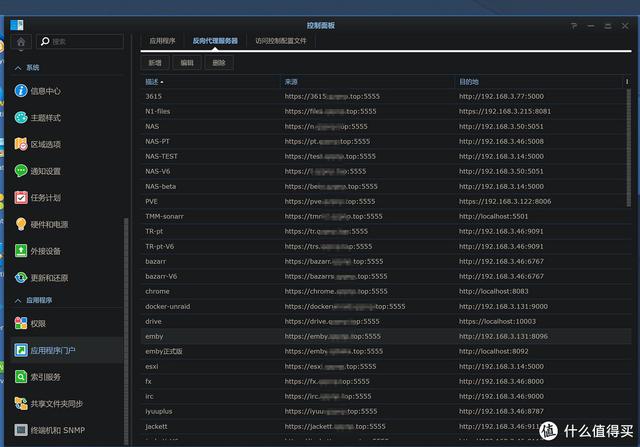The height and width of the screenshot is (447, 640).
Task: Open 索引服务 indexing service
Action: click(22, 377)
